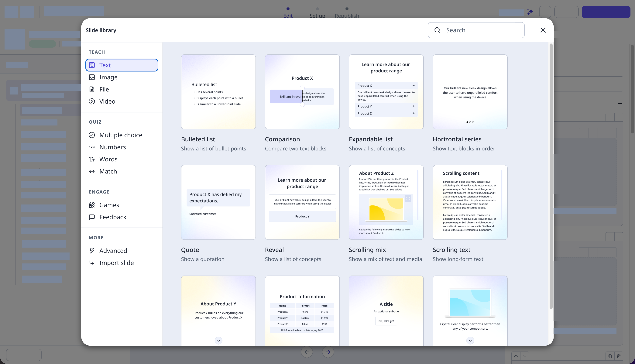Open the Image slide category
Viewport: 635px width, 364px height.
(x=122, y=77)
